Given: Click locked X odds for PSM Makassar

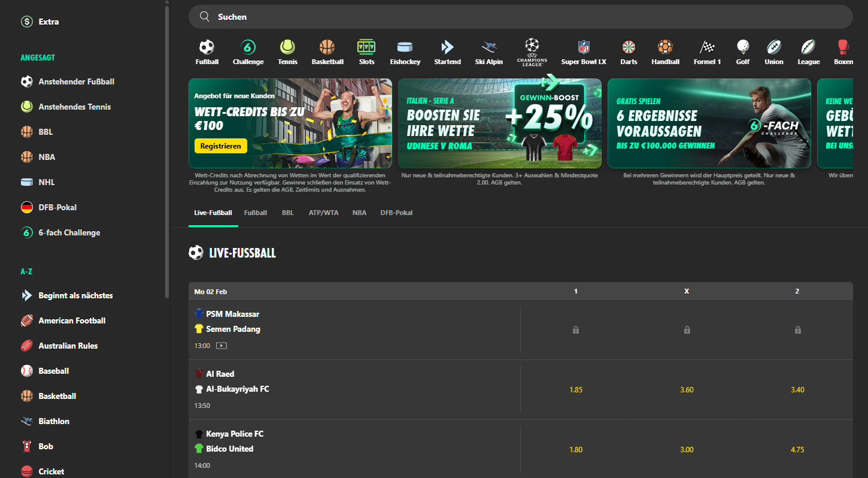Looking at the screenshot, I should (x=687, y=330).
